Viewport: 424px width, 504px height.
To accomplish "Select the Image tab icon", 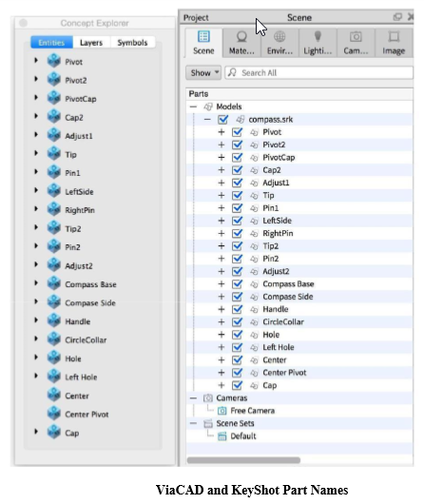I will point(394,37).
